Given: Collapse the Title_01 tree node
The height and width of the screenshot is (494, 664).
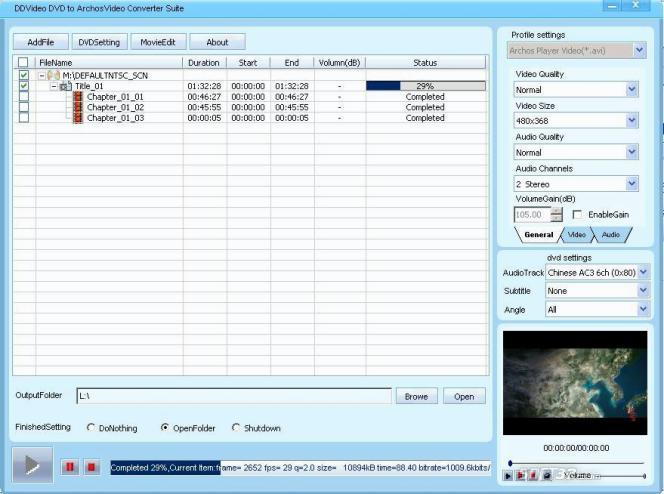Looking at the screenshot, I should [54, 86].
